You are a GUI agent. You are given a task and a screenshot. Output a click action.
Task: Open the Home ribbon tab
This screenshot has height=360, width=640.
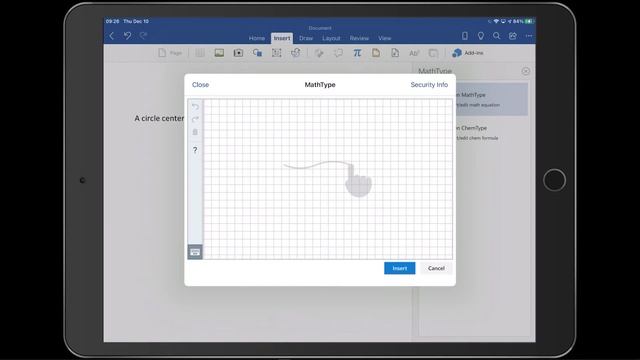coord(257,38)
